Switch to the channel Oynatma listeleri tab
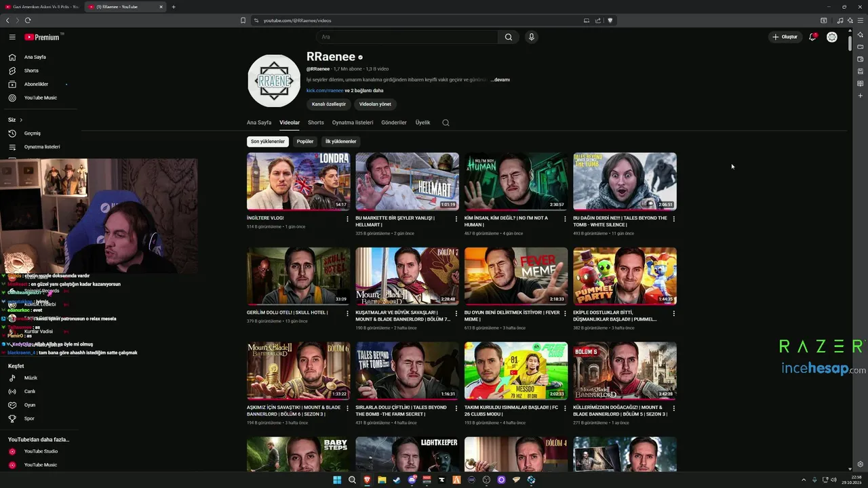Screen dimensions: 868x488 pos(353,123)
